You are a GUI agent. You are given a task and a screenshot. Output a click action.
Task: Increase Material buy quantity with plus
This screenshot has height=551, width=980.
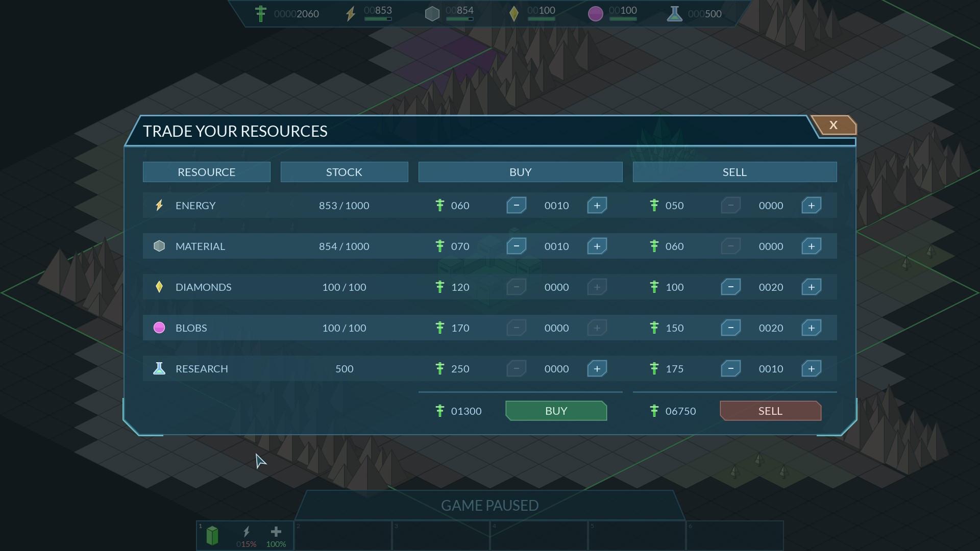597,246
